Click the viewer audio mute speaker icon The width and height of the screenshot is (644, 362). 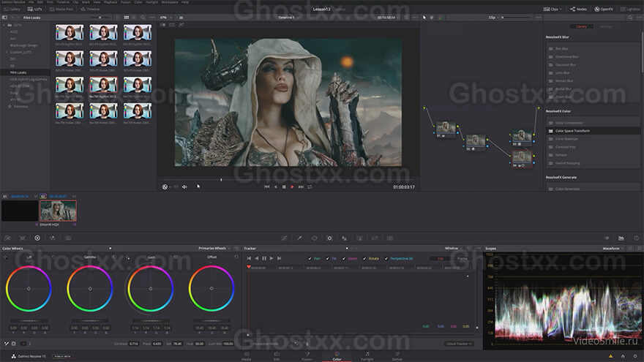[x=184, y=186]
